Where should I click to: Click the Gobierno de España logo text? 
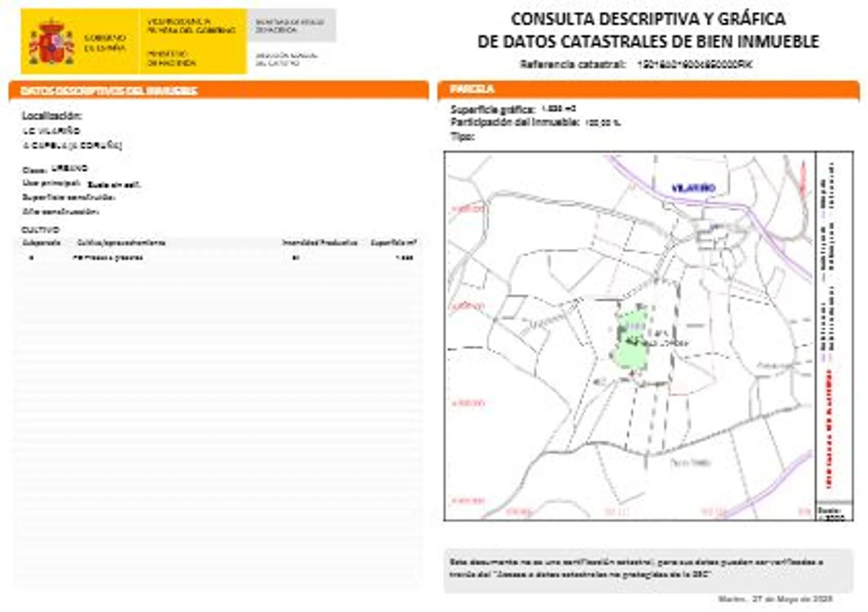[105, 43]
